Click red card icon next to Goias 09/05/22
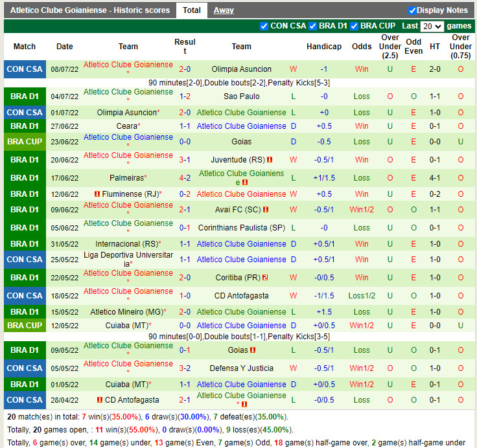 (x=253, y=350)
